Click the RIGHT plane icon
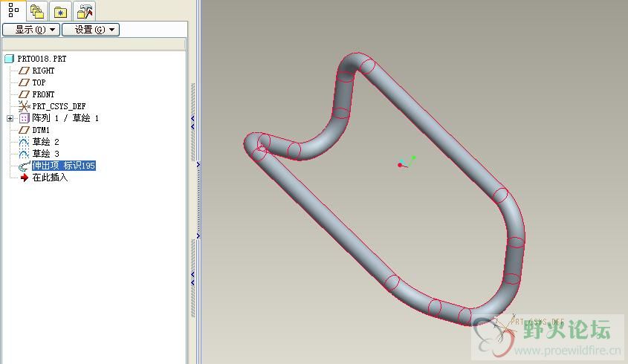This screenshot has width=628, height=364. click(x=24, y=71)
